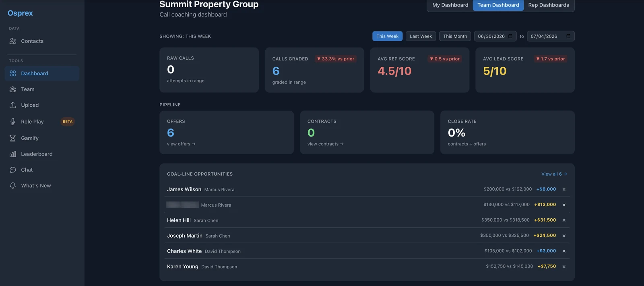Click the BETA badge on Role Play
This screenshot has width=644, height=286.
click(x=68, y=122)
